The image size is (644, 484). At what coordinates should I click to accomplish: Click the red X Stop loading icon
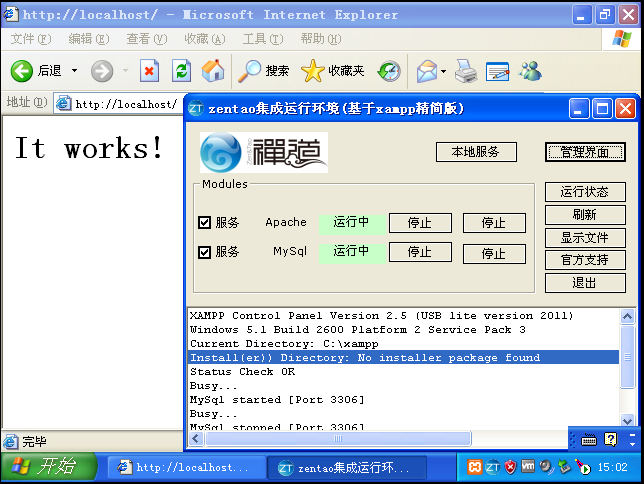(x=149, y=71)
